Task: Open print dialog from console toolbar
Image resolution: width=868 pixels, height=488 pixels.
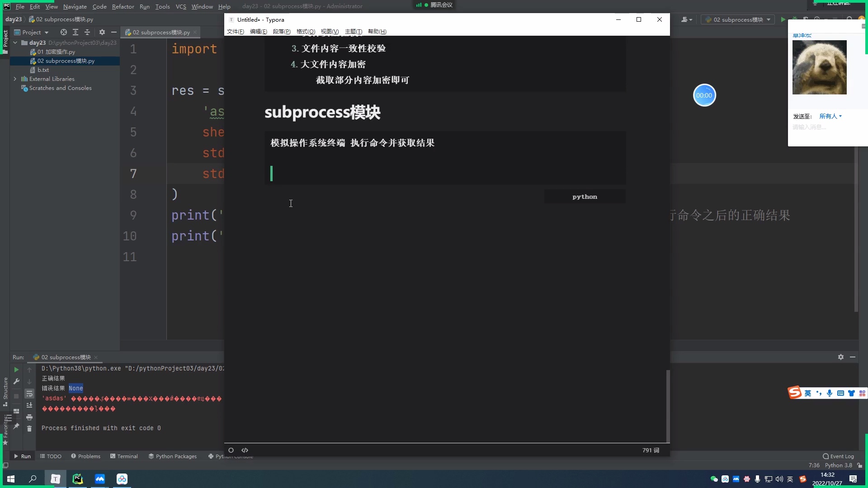Action: point(29,418)
